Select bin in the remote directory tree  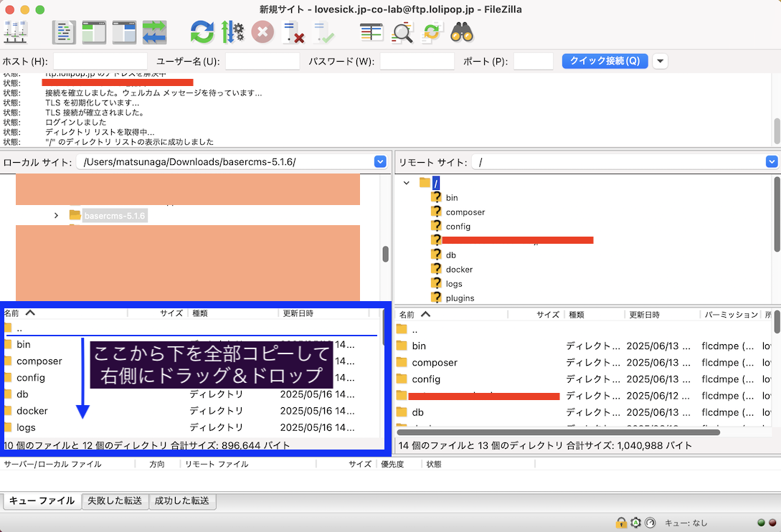tap(452, 198)
